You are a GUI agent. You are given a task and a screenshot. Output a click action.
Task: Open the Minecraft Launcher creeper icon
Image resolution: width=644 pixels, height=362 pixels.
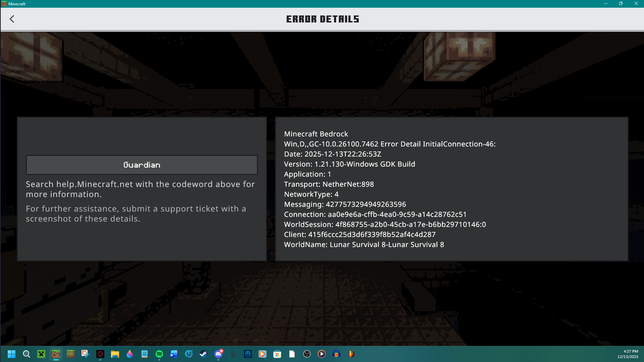[x=41, y=354]
